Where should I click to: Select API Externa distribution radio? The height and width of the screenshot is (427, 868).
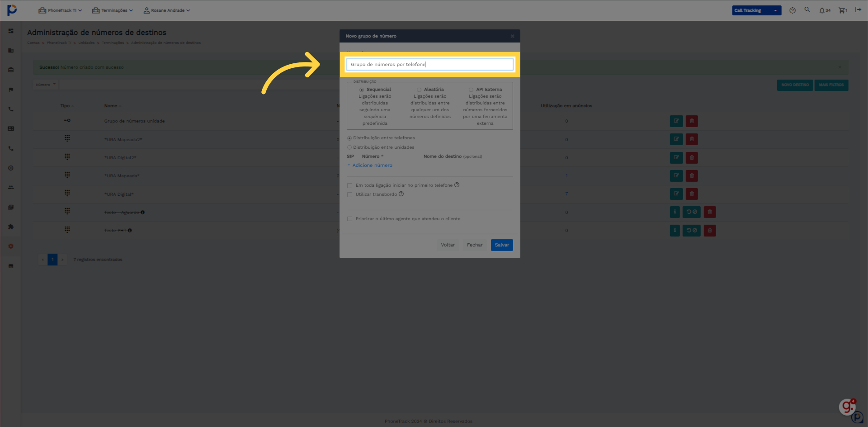coord(471,90)
